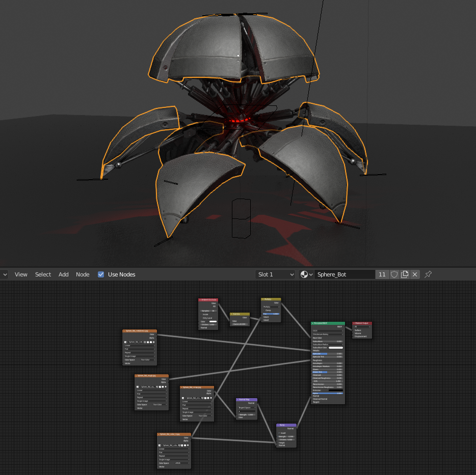The width and height of the screenshot is (476, 475).
Task: Click the duplicate material icon in the header
Action: pyautogui.click(x=404, y=274)
